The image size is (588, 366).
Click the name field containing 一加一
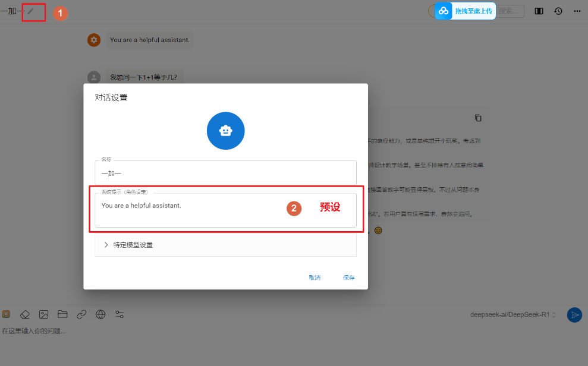tap(225, 173)
